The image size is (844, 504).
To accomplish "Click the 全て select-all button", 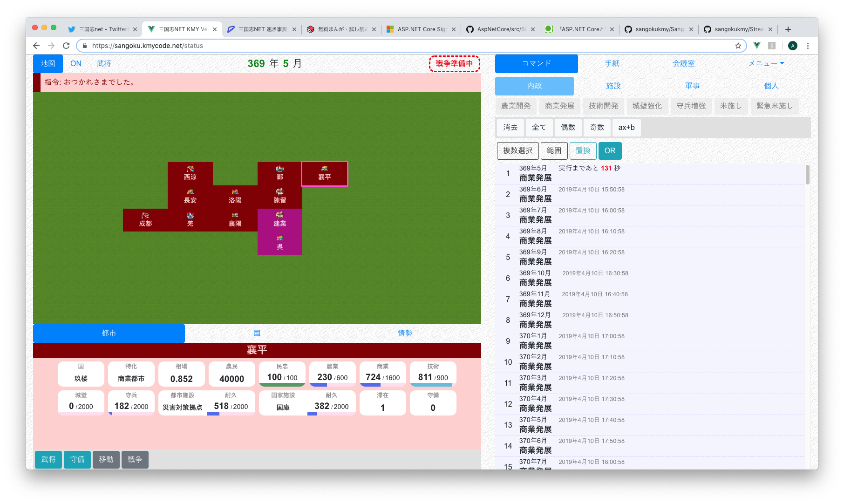I will click(x=539, y=128).
